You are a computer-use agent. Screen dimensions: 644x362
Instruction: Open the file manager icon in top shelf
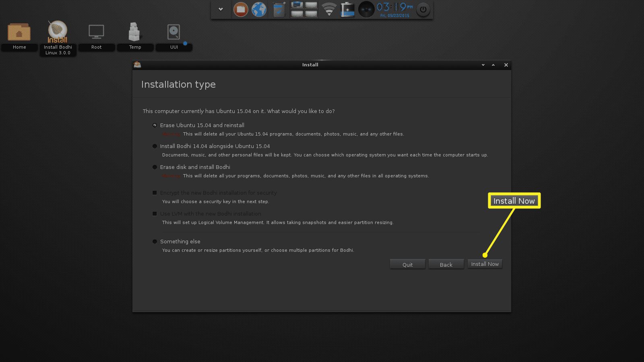pyautogui.click(x=241, y=9)
